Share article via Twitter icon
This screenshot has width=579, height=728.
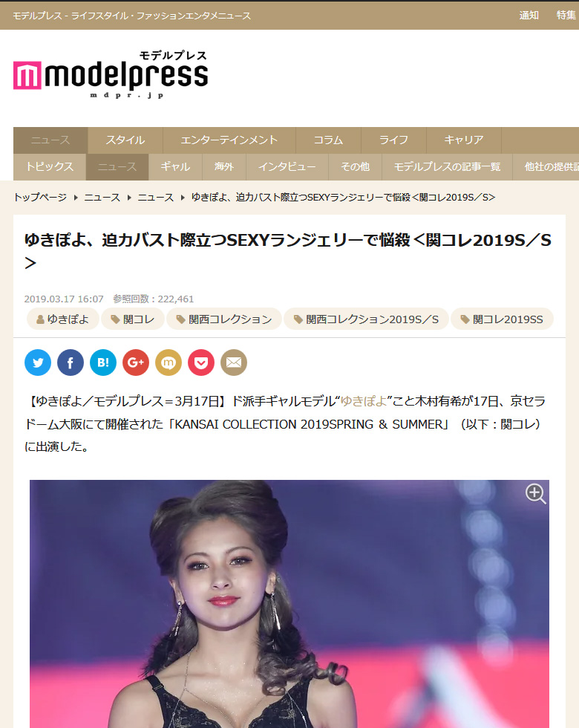[38, 363]
